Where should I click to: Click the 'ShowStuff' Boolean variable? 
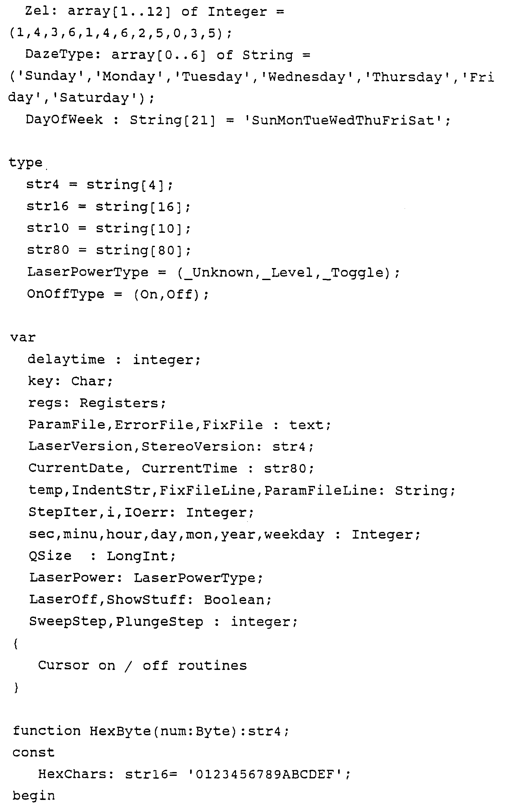(x=147, y=600)
